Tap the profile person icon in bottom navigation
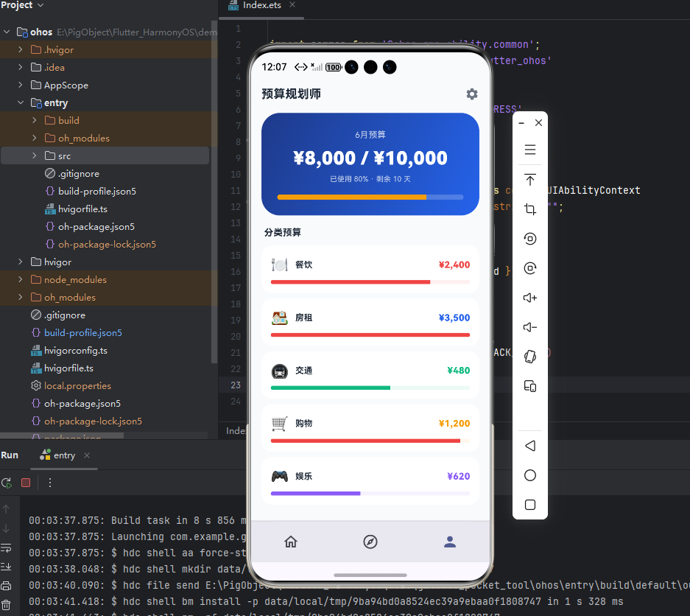 [x=450, y=542]
